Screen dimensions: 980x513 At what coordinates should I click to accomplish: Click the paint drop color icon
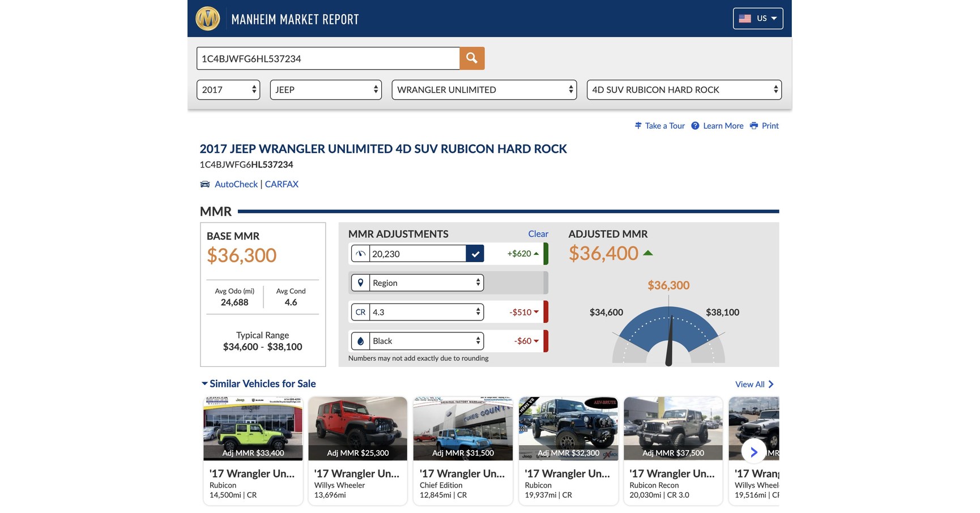click(x=360, y=341)
